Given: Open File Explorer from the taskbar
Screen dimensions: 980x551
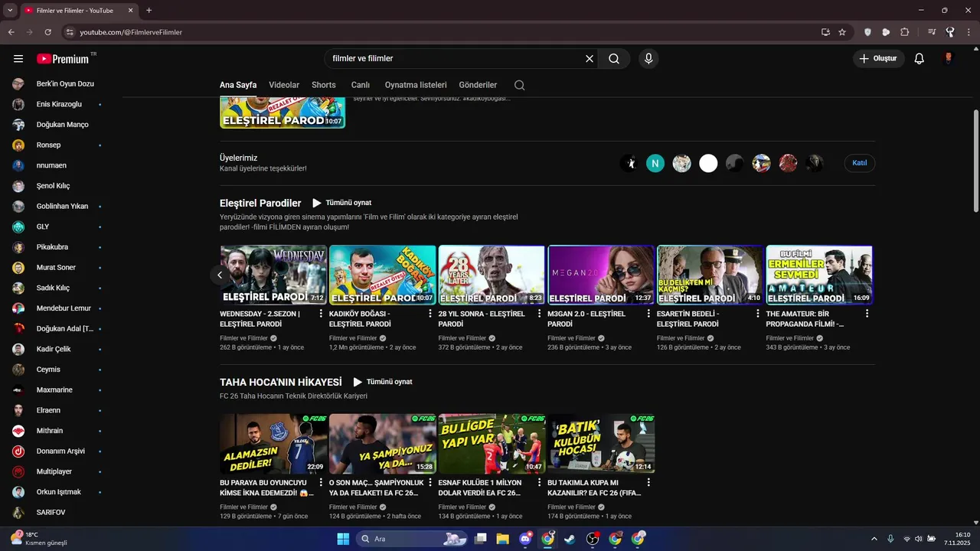Looking at the screenshot, I should click(502, 539).
